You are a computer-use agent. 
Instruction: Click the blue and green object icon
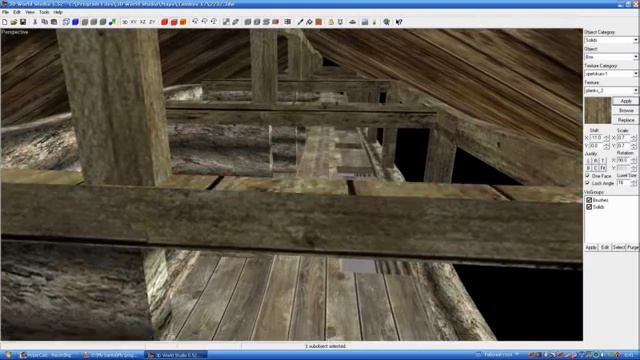click(112, 22)
